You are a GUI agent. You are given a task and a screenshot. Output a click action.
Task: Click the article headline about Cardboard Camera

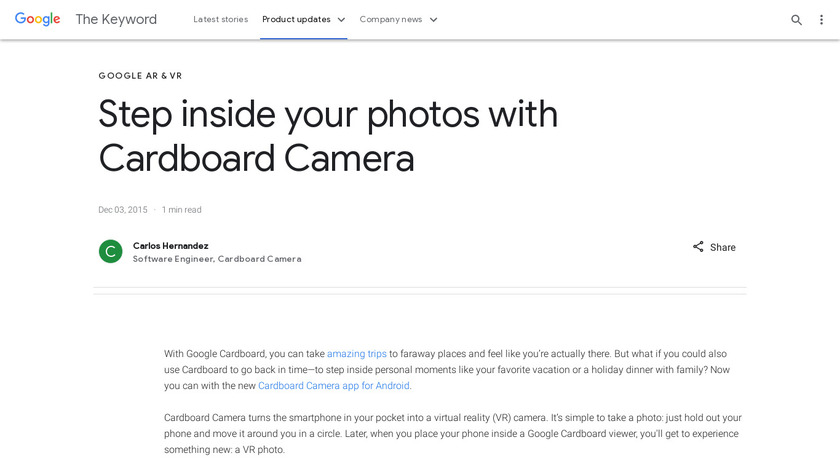tap(328, 136)
